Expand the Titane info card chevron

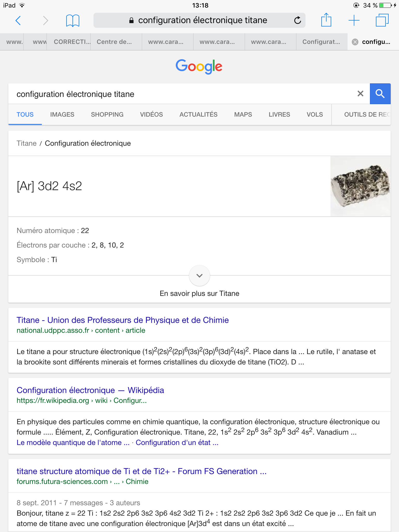(199, 275)
